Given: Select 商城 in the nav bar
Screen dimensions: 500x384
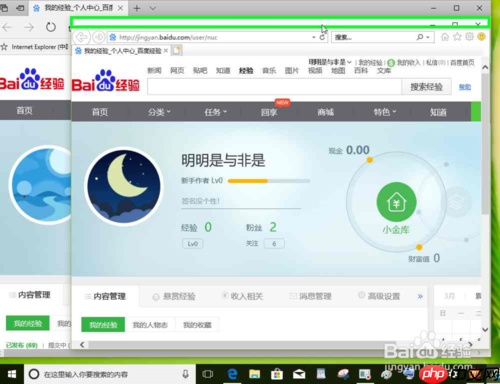Looking at the screenshot, I should 326,112.
